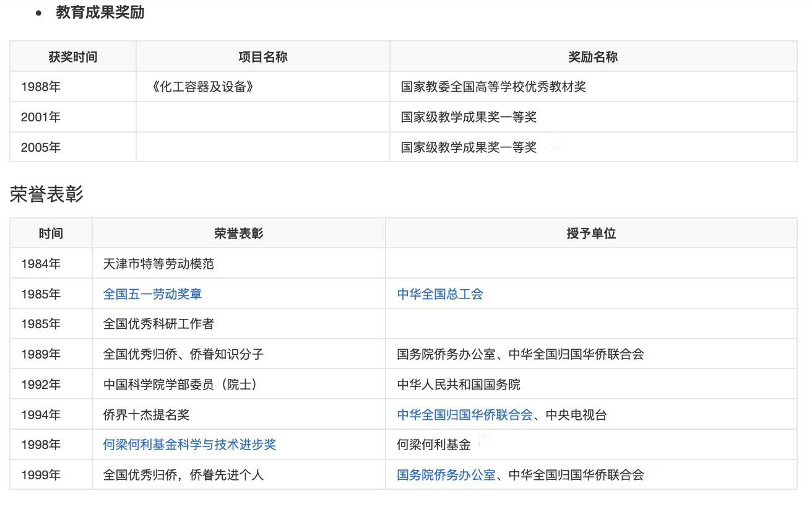Select the 1999年 cell
The image size is (812, 509).
51,475
